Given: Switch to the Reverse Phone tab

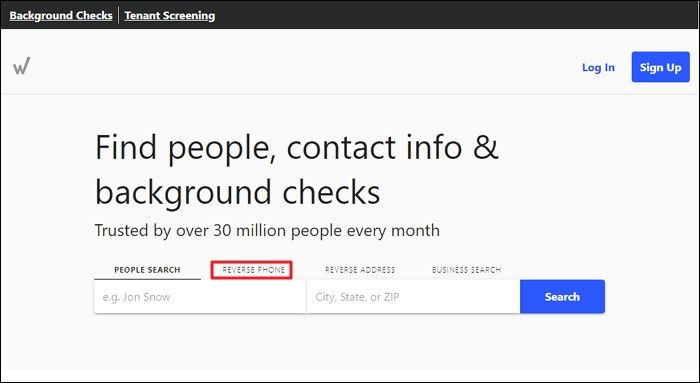Looking at the screenshot, I should coord(253,270).
